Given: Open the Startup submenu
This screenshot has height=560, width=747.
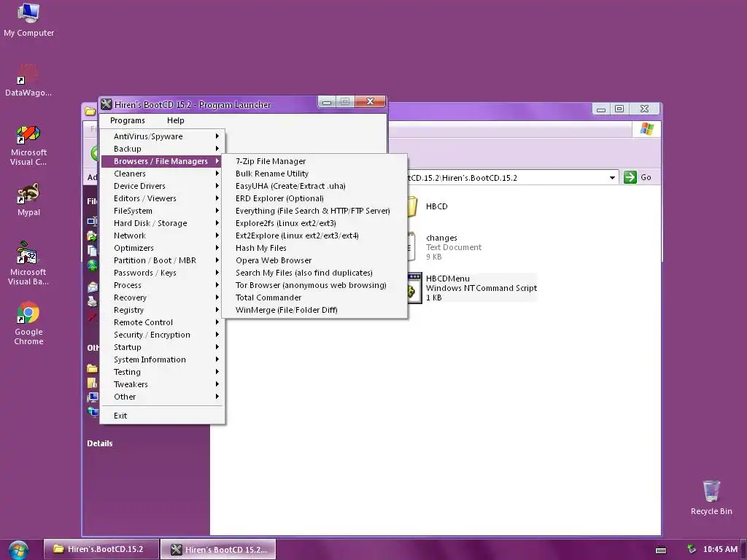Looking at the screenshot, I should point(162,346).
